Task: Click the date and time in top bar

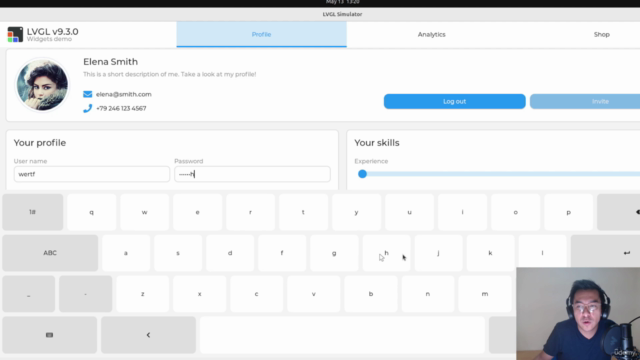Action: click(342, 2)
